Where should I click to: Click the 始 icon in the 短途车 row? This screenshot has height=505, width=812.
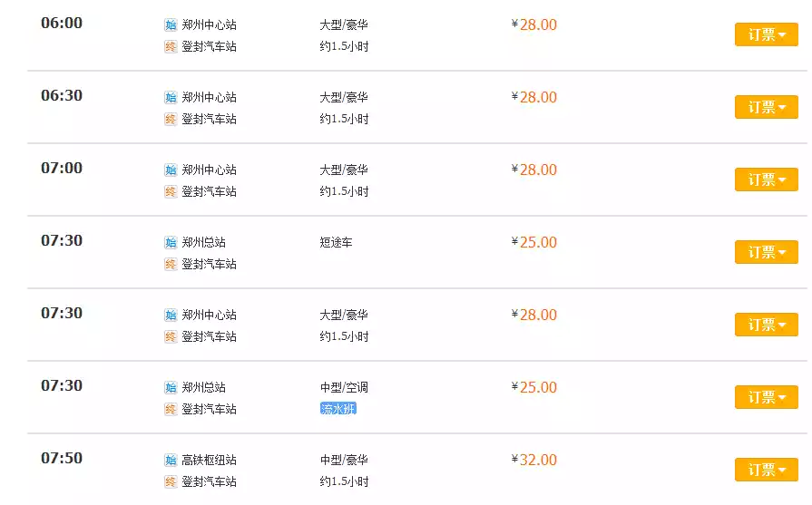coord(171,242)
